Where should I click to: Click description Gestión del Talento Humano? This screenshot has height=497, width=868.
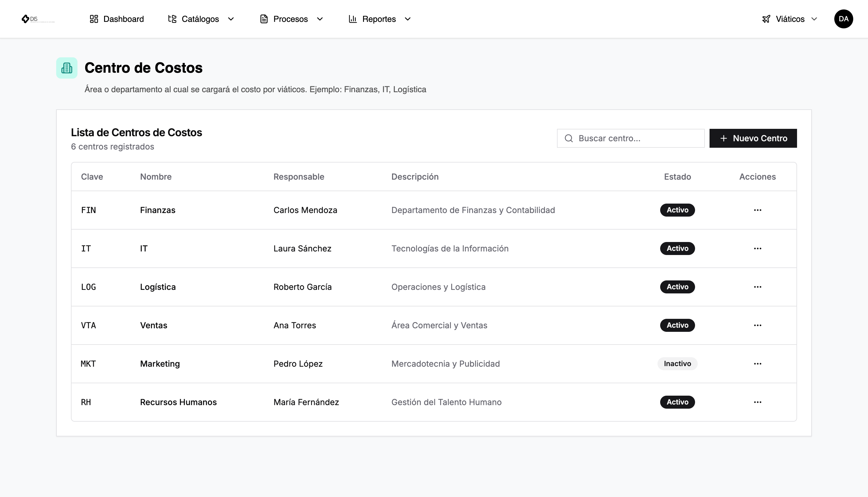446,402
